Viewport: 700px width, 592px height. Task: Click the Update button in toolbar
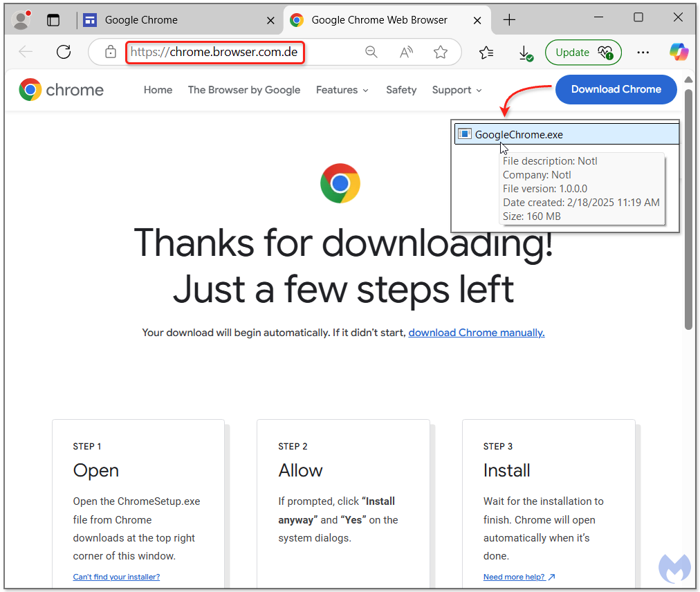point(583,53)
